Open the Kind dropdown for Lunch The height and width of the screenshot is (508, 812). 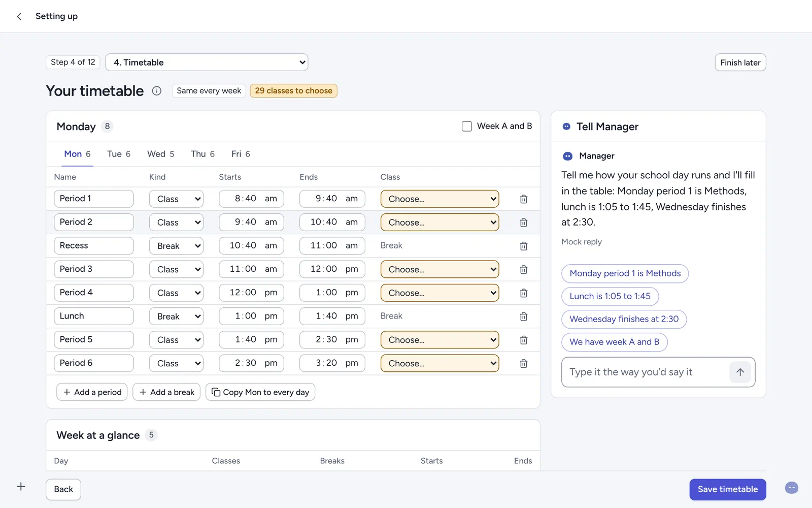(x=176, y=316)
